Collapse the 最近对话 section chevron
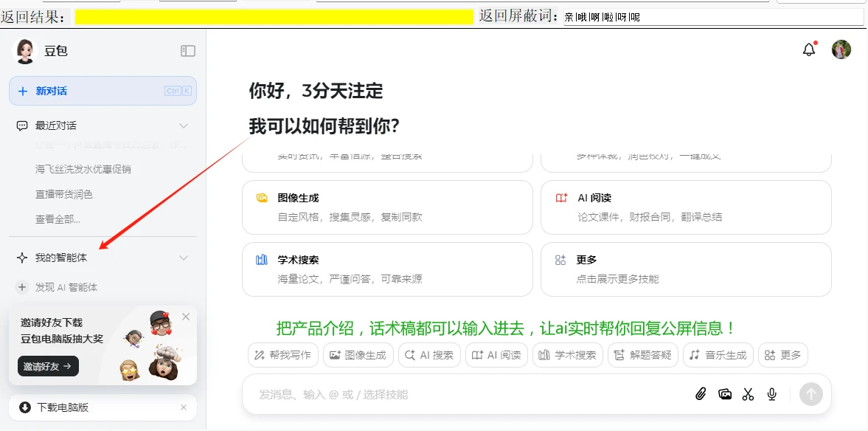The height and width of the screenshot is (431, 868). (184, 125)
